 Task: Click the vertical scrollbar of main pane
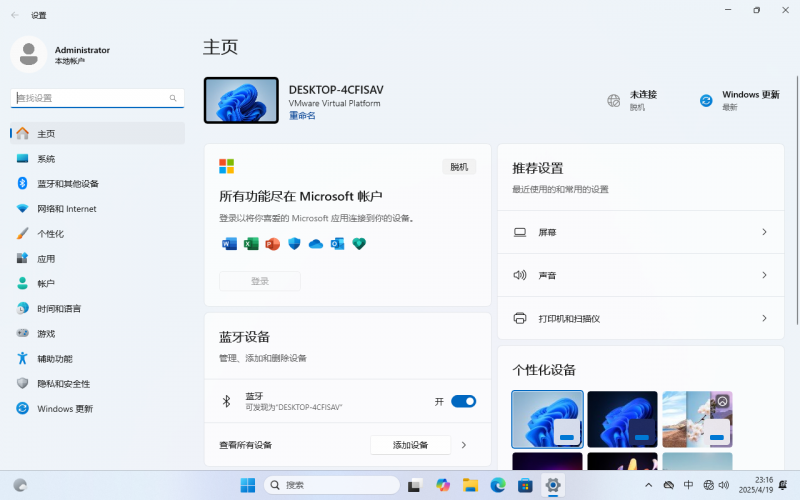click(x=797, y=200)
